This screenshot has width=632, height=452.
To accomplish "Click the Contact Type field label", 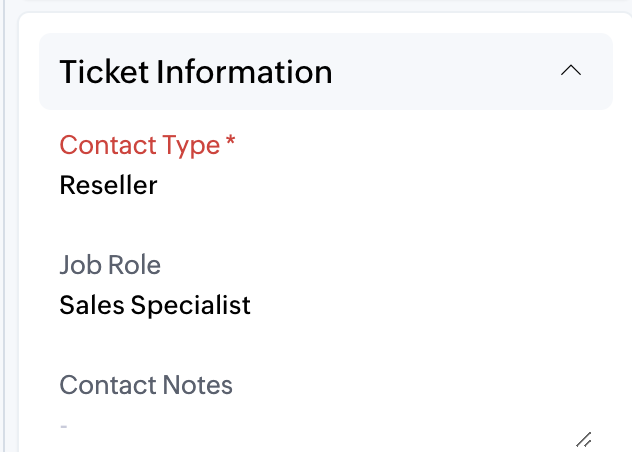I will 140,145.
